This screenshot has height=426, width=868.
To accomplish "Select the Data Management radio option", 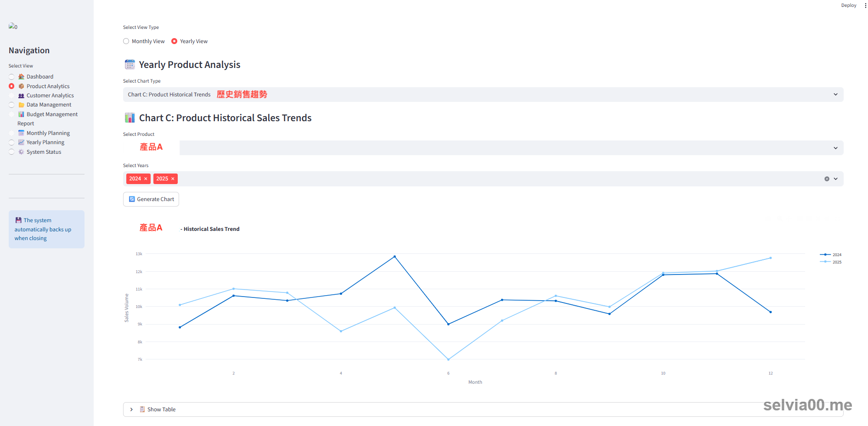I will tap(11, 105).
